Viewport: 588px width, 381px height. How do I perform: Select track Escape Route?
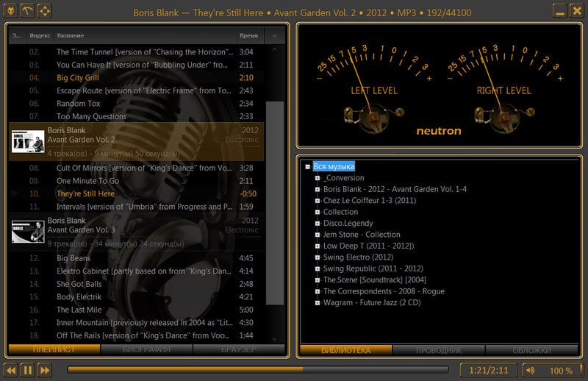[137, 91]
